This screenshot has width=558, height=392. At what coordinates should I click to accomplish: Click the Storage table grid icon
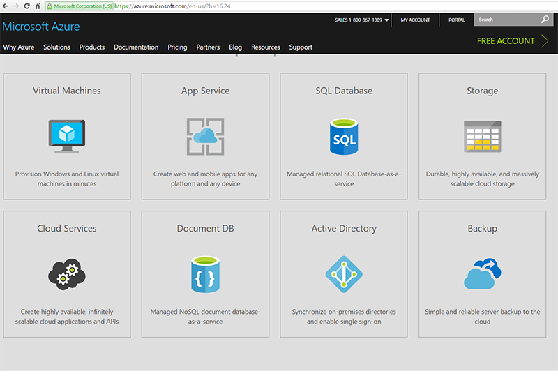pos(482,136)
